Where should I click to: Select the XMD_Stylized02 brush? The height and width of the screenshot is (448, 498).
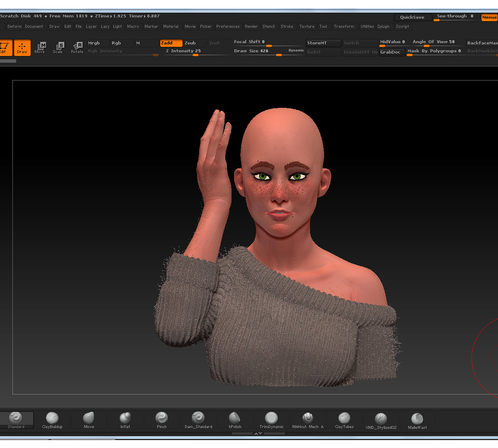[381, 420]
